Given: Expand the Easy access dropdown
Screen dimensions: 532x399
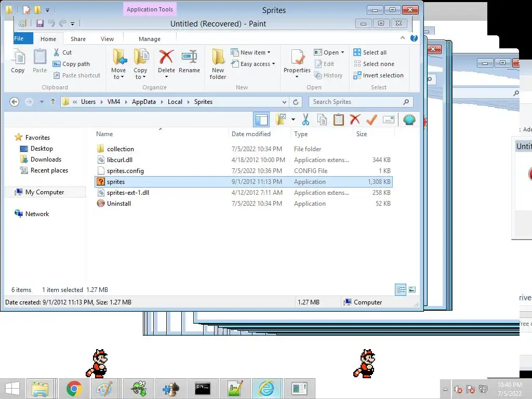Looking at the screenshot, I should (273, 64).
